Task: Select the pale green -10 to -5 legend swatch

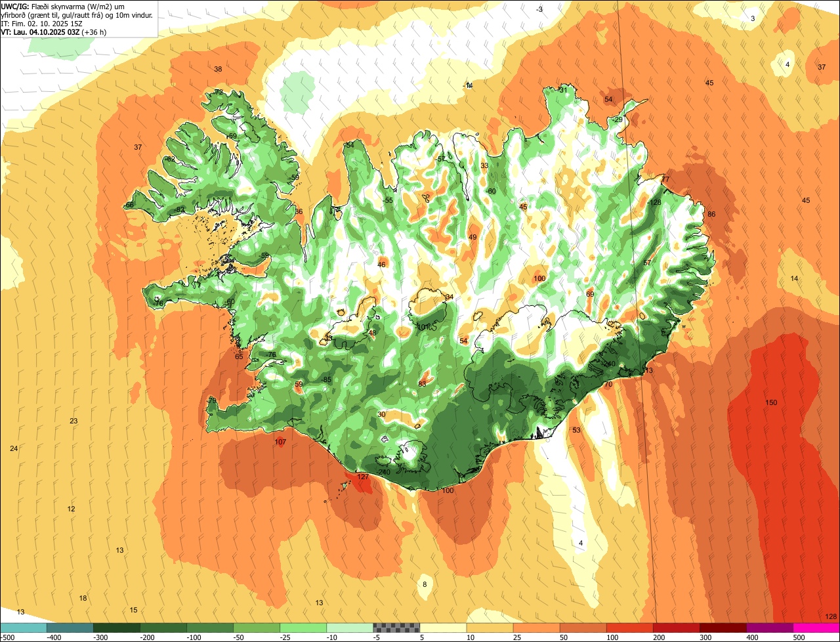Action: click(x=350, y=628)
